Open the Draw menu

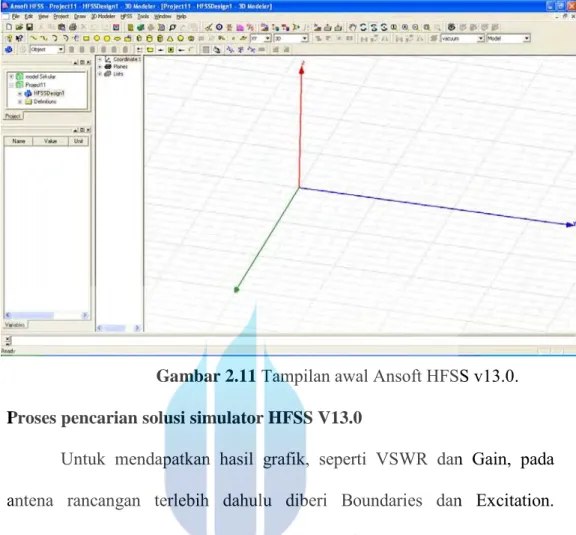(x=80, y=17)
